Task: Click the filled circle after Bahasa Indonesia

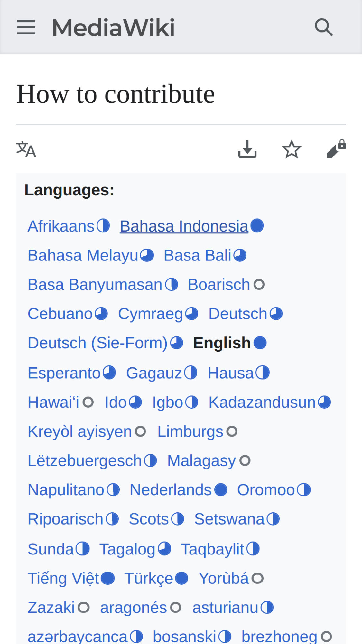Action: pos(256,225)
